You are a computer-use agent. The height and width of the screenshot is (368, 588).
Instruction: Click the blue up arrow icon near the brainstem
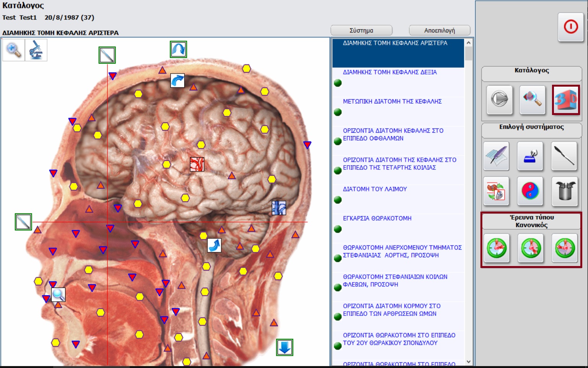pyautogui.click(x=214, y=245)
